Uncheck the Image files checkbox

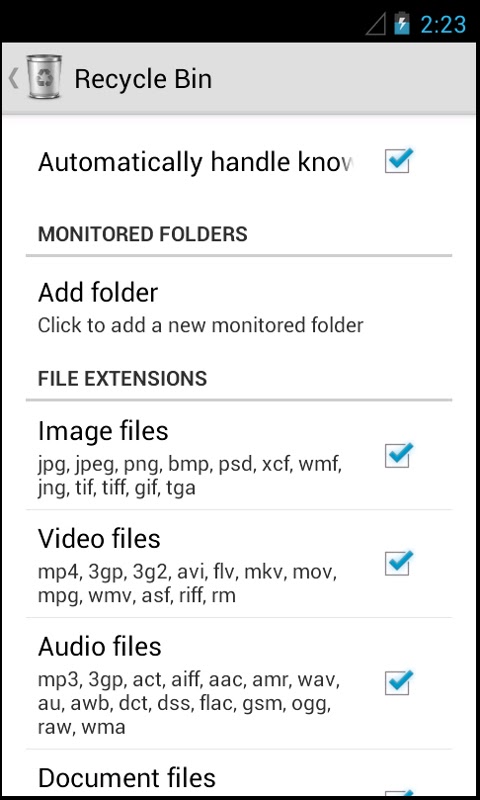pyautogui.click(x=397, y=455)
